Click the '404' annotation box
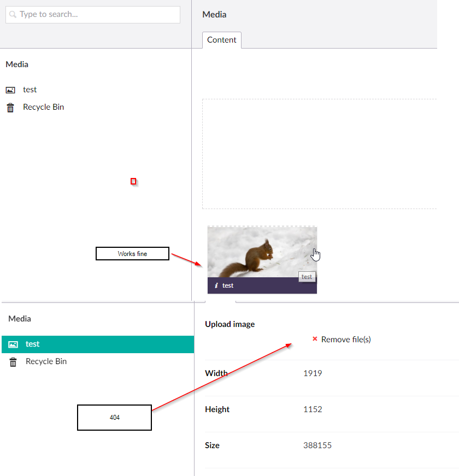Image resolution: width=459 pixels, height=476 pixels. click(114, 418)
